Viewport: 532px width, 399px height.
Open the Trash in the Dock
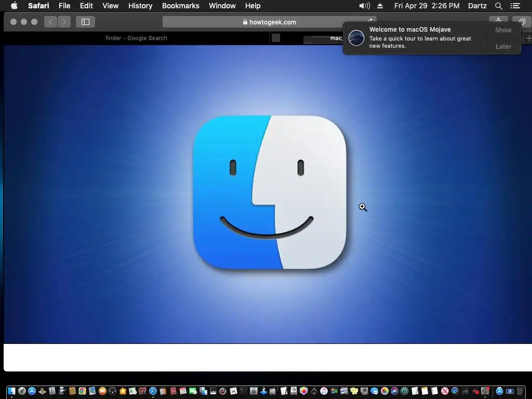pos(520,391)
